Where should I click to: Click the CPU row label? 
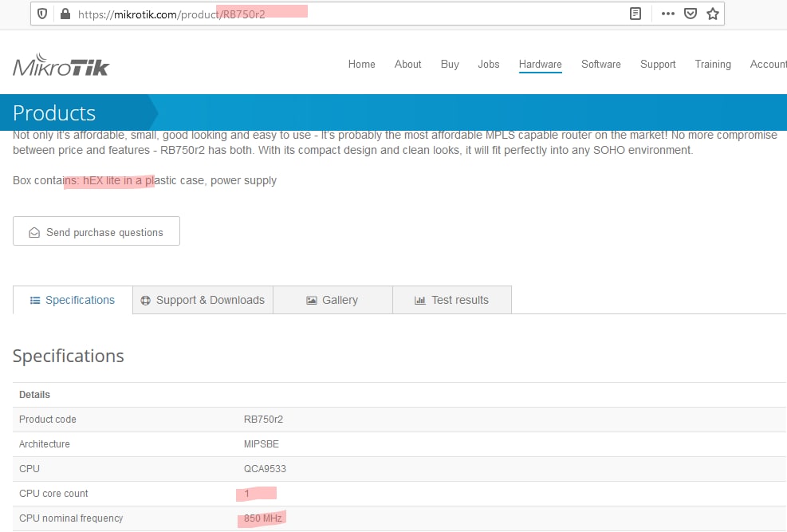(x=30, y=468)
